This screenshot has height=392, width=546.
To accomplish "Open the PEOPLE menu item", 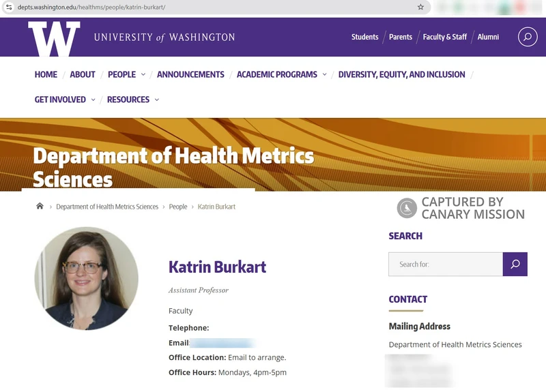I will click(122, 74).
